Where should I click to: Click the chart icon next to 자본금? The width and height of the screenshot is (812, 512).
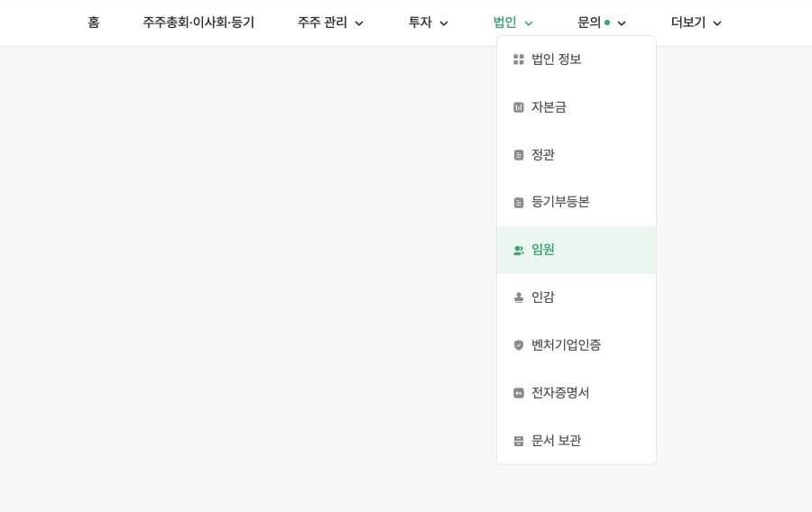click(x=519, y=107)
